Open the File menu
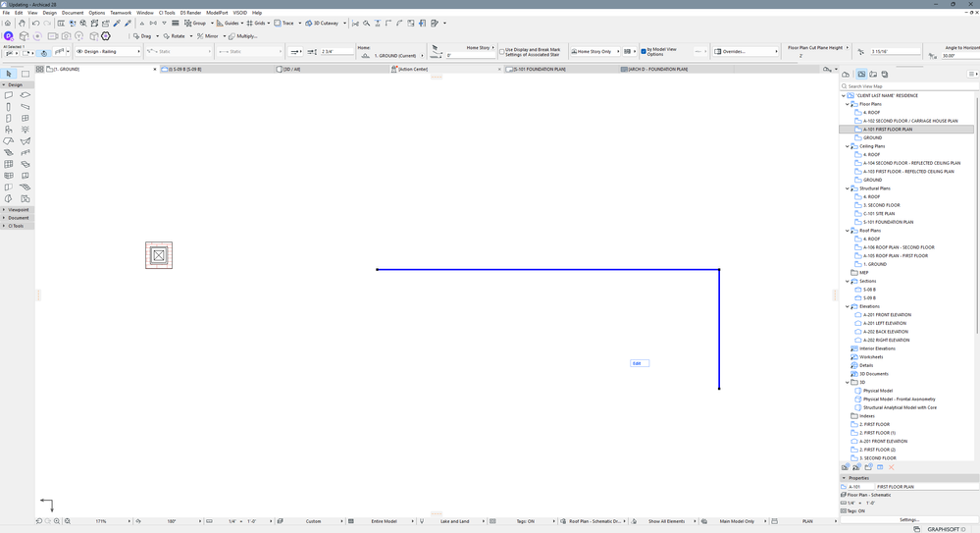 6,13
